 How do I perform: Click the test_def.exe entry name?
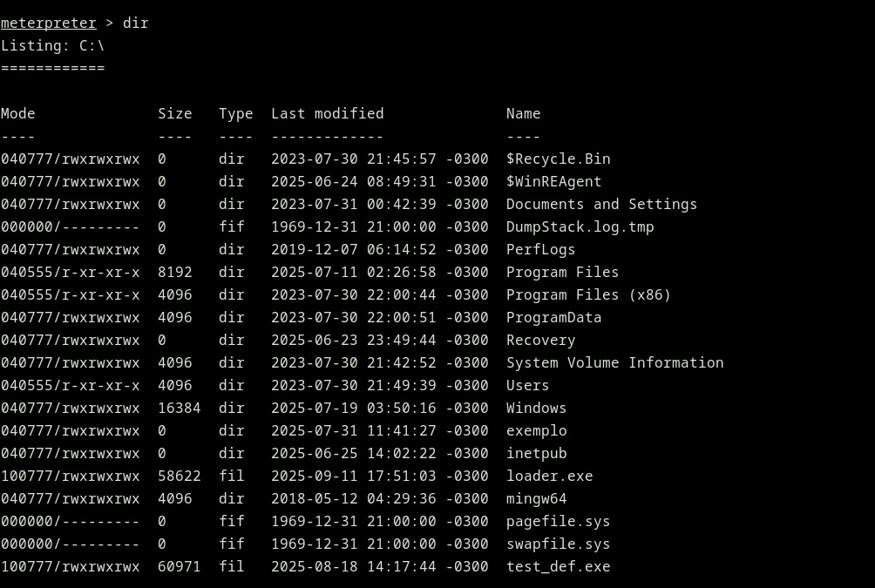pyautogui.click(x=558, y=566)
